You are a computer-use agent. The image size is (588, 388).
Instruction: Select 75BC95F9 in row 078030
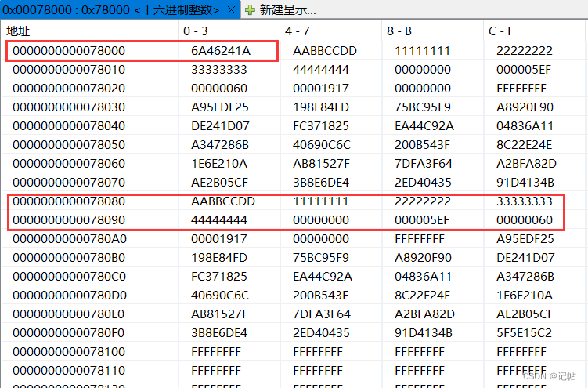(x=423, y=107)
